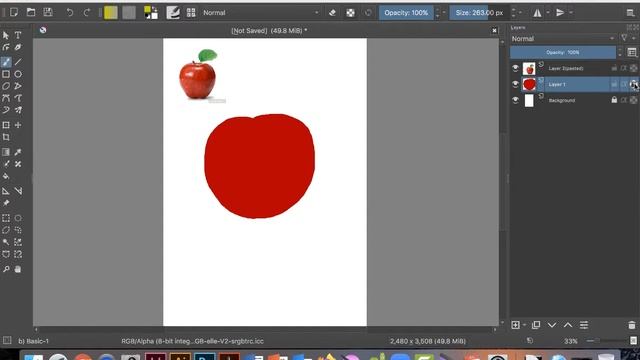640x360 pixels.
Task: Select the Elliptical Selection tool
Action: (x=18, y=218)
